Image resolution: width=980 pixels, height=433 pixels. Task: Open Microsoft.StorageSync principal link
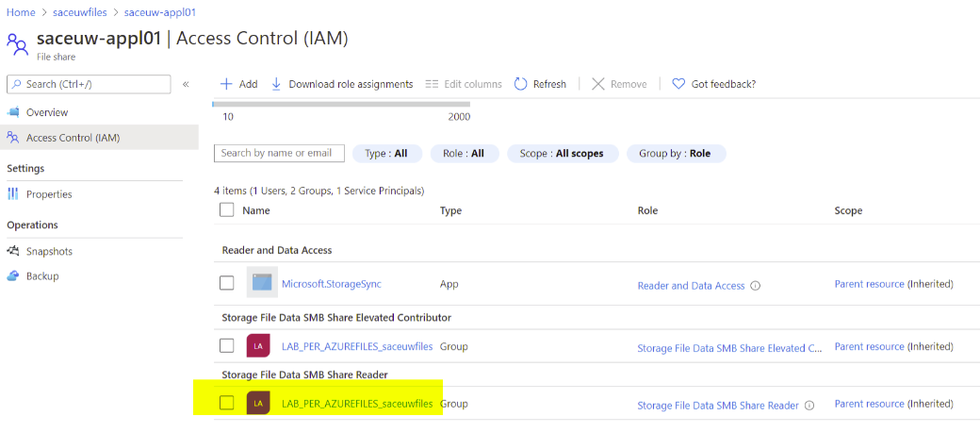coord(332,284)
